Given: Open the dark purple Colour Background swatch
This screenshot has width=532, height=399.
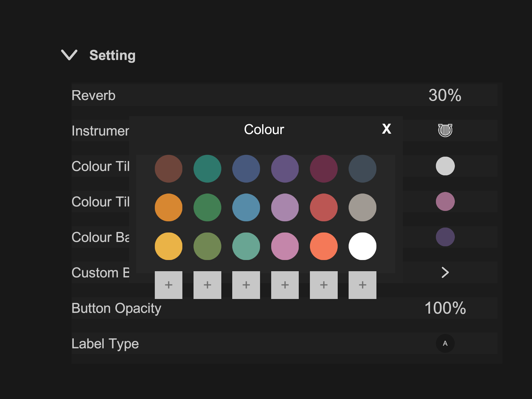Looking at the screenshot, I should (445, 237).
